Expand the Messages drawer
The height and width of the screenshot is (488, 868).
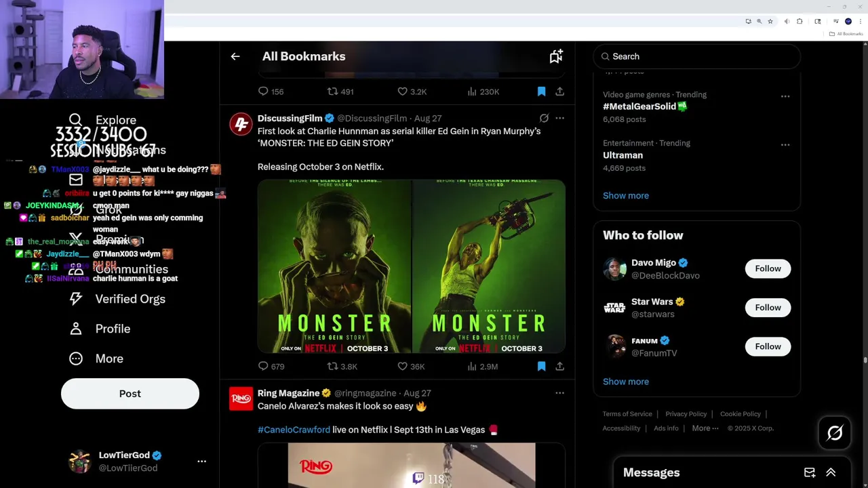click(x=831, y=472)
